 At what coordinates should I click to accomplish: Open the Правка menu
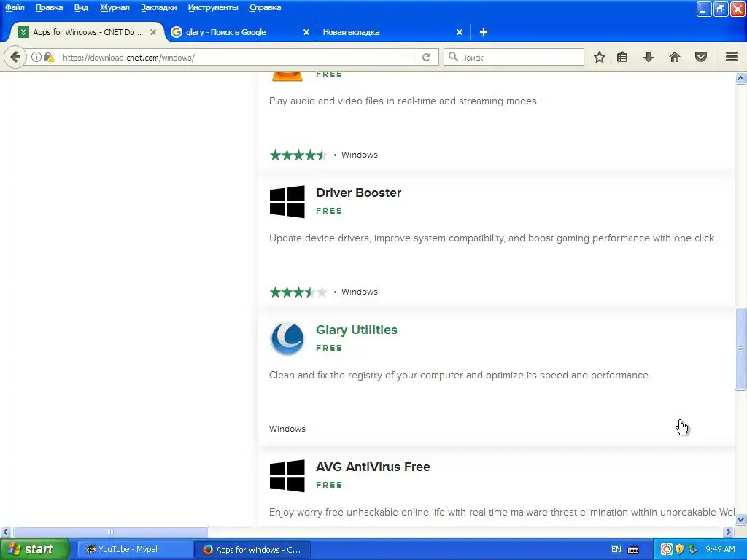(49, 7)
